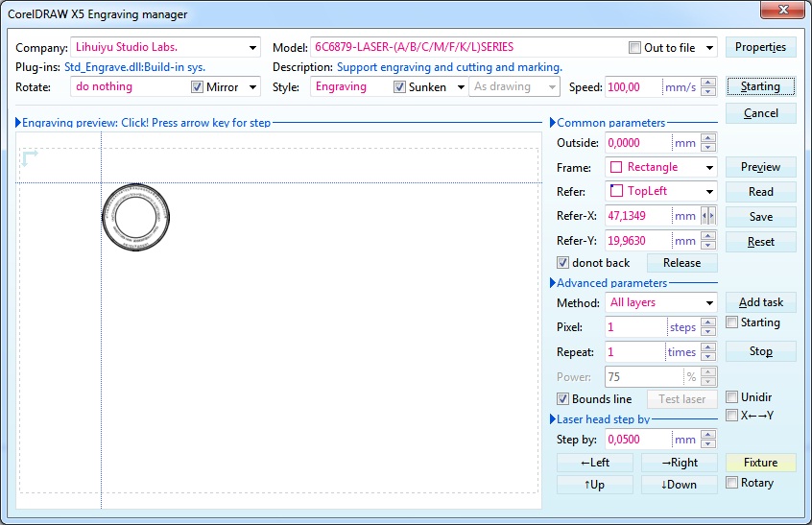Collapse the Common parameters section

(552, 123)
